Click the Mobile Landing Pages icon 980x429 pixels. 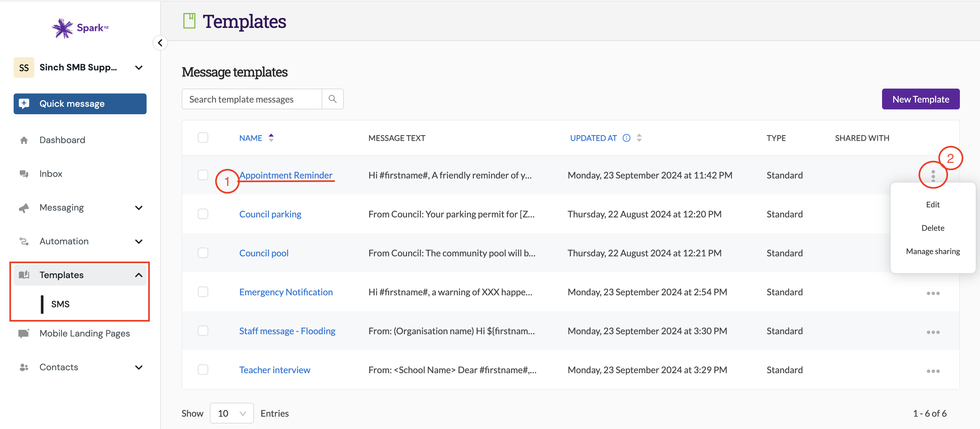coord(24,334)
